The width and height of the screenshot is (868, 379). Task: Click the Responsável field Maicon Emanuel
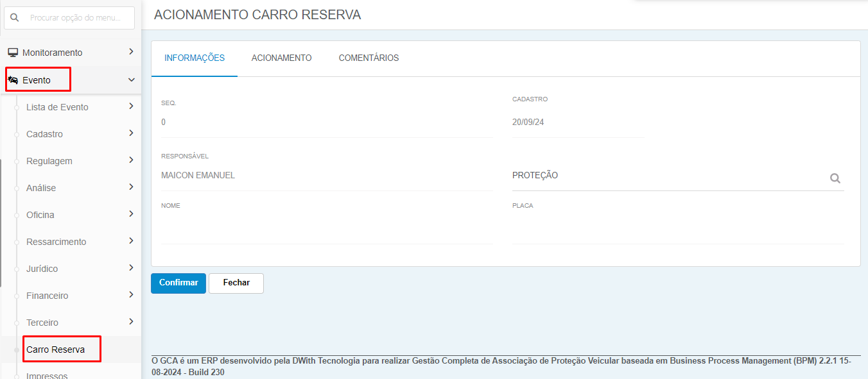click(327, 176)
